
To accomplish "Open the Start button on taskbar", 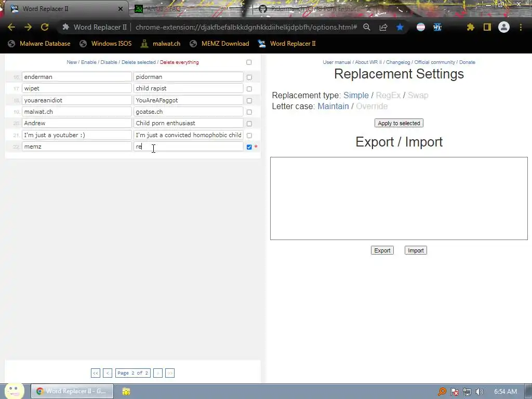I will [x=14, y=390].
